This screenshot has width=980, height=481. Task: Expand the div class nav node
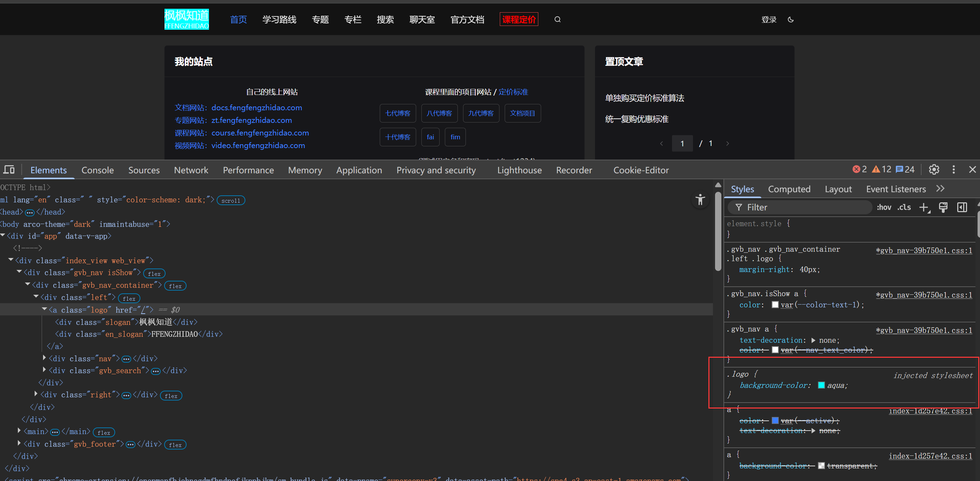44,358
